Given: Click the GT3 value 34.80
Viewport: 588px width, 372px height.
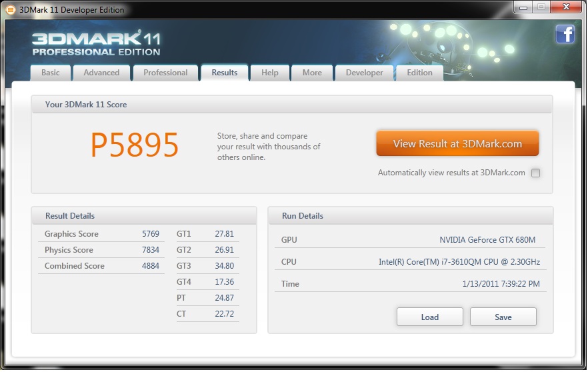Looking at the screenshot, I should coord(224,266).
